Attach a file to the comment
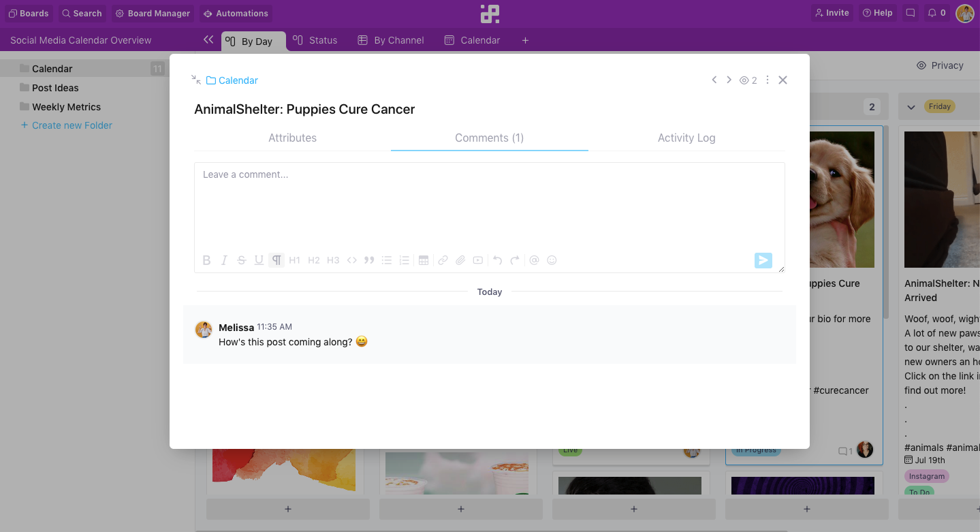The height and width of the screenshot is (532, 980). coord(460,260)
